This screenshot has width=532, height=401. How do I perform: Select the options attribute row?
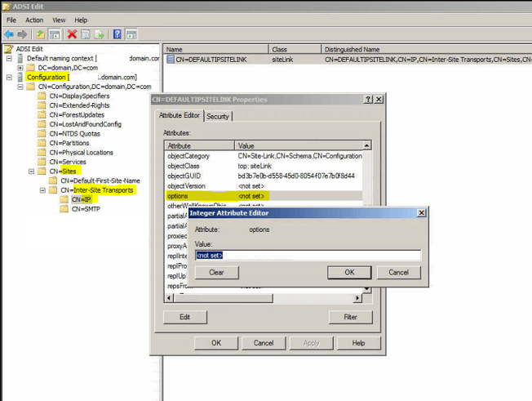click(x=264, y=196)
